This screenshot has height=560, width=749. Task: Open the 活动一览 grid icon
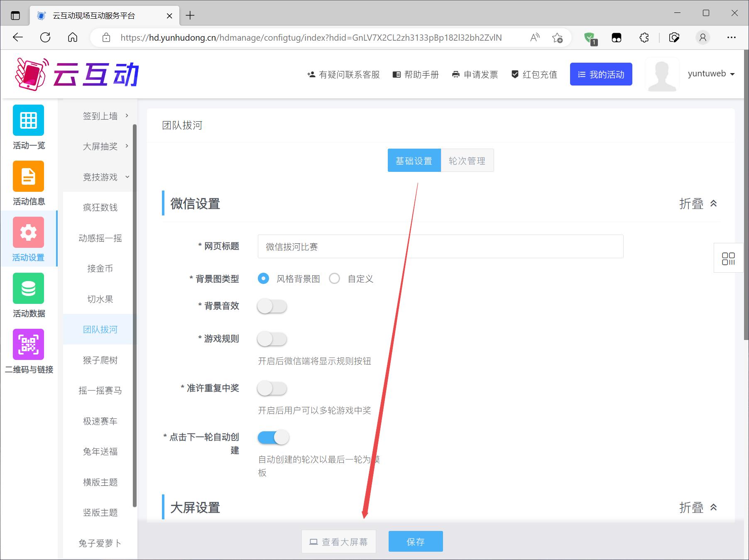(x=28, y=120)
